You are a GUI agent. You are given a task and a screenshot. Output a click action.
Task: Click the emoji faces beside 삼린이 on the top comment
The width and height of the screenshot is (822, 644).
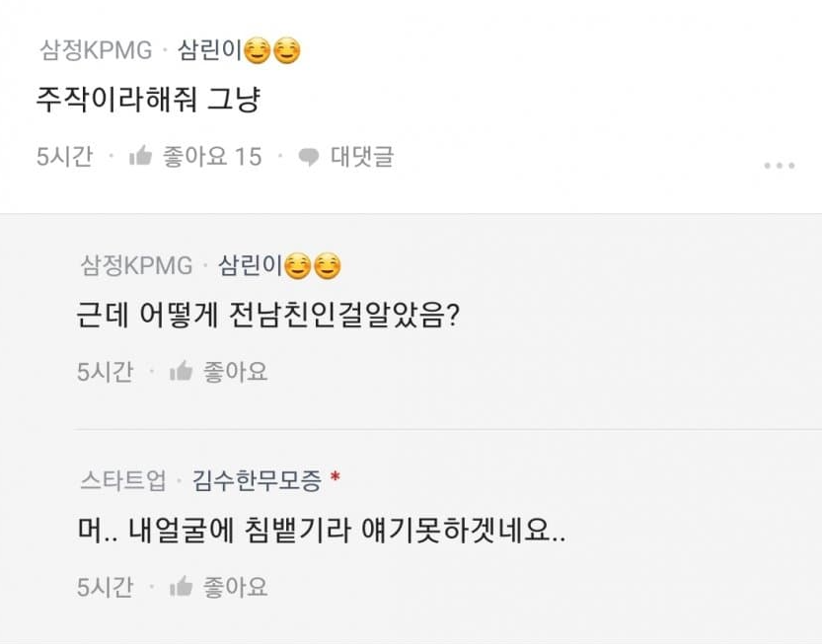272,49
